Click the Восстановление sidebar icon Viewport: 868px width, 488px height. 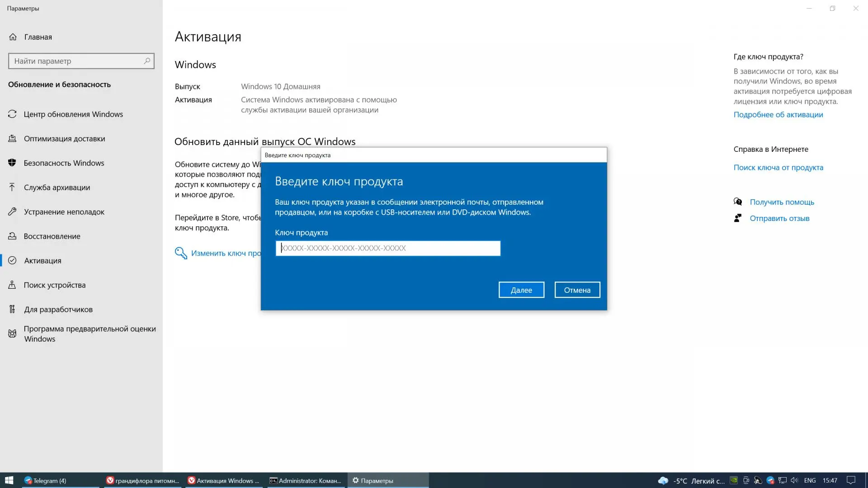pyautogui.click(x=12, y=236)
